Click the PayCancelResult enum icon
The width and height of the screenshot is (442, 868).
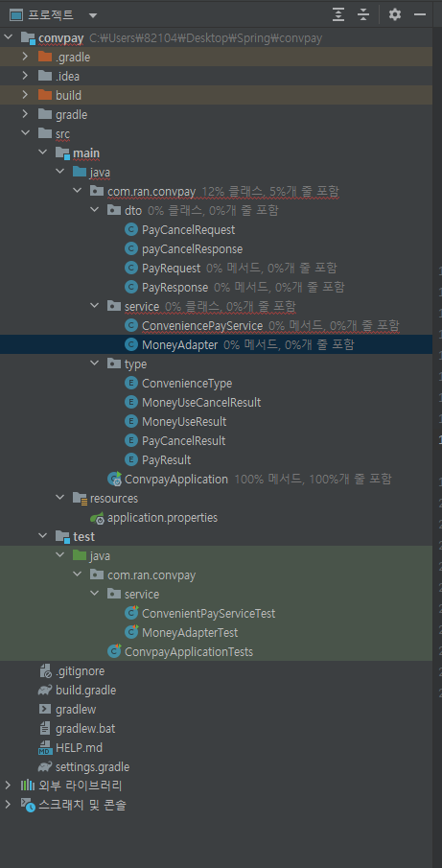click(x=131, y=440)
